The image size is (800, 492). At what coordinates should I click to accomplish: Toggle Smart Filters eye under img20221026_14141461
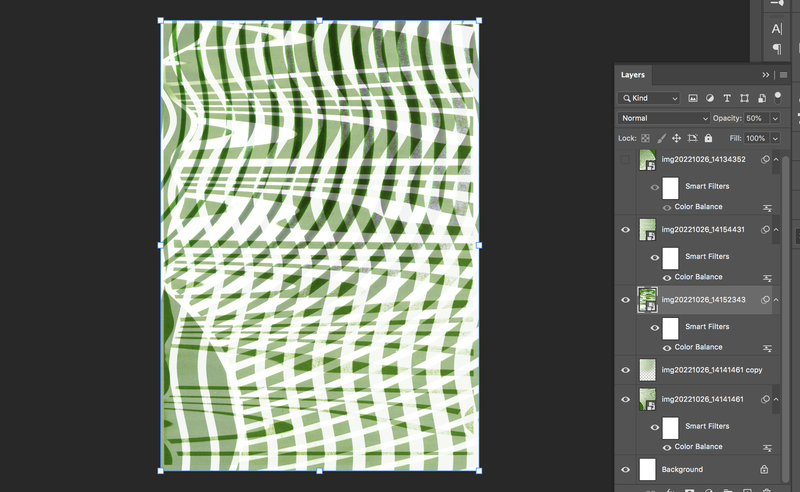[x=655, y=427]
